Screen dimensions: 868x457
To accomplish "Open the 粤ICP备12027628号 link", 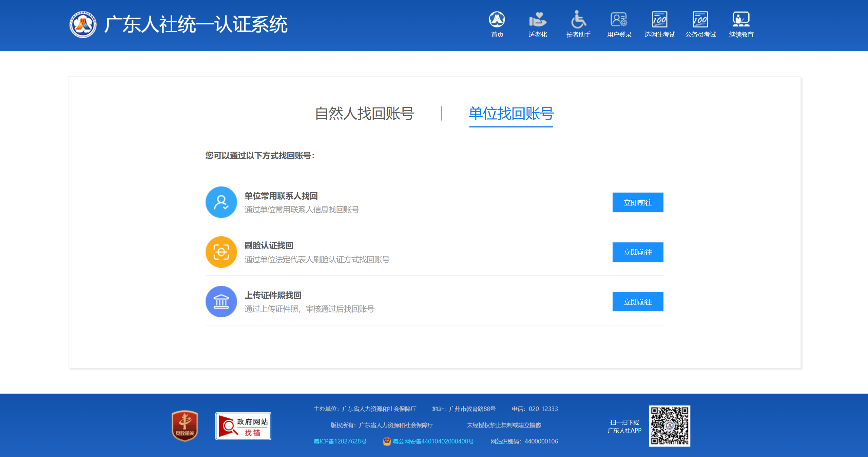I will [x=340, y=441].
